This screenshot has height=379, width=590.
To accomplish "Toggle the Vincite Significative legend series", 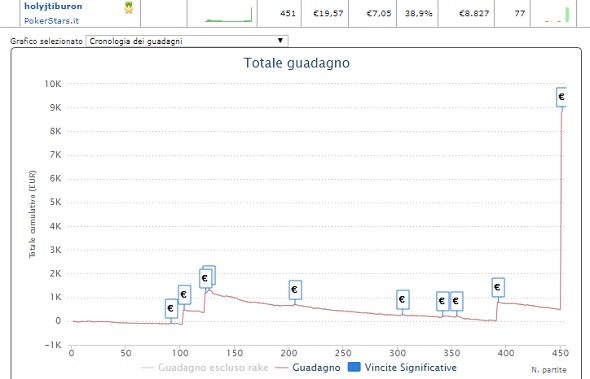I will (402, 367).
